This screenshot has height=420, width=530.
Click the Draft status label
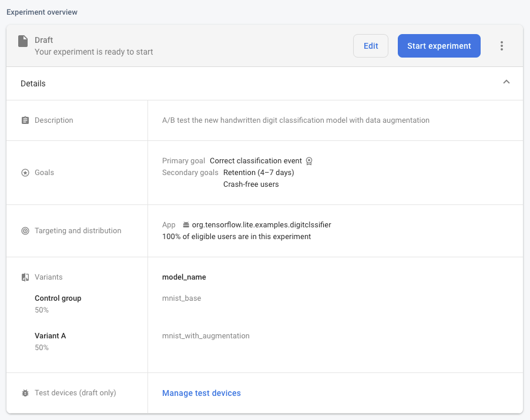[x=44, y=40]
